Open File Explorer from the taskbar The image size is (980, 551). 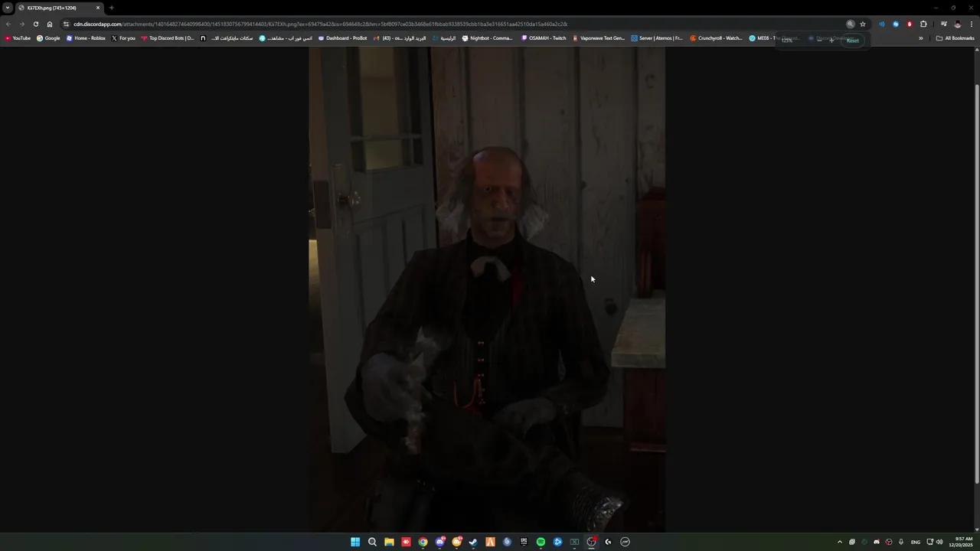(389, 542)
